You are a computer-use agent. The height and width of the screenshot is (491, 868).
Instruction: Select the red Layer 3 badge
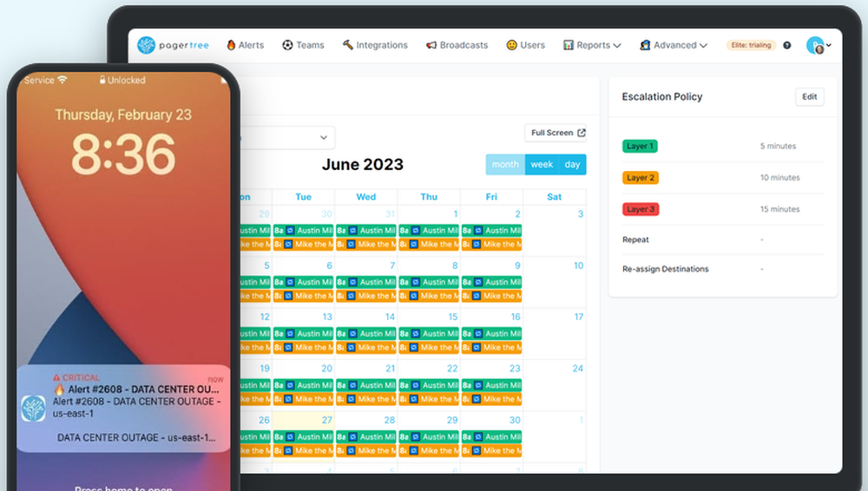pos(641,209)
